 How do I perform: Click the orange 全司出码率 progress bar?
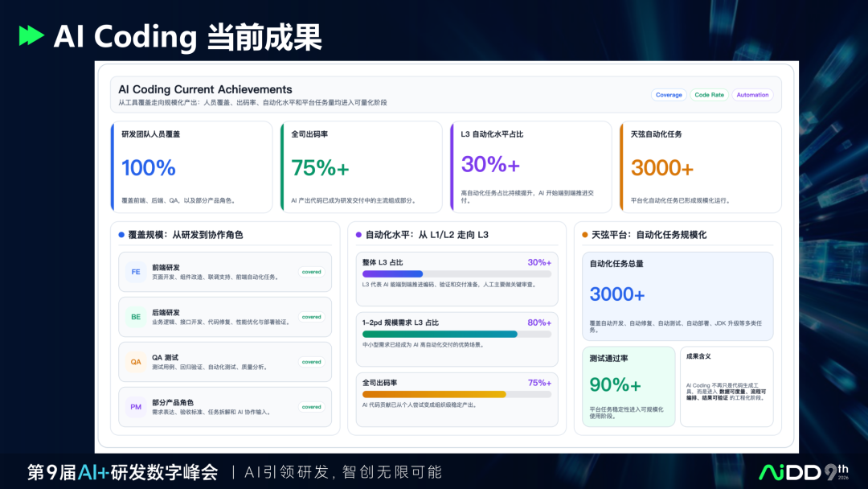pos(457,394)
